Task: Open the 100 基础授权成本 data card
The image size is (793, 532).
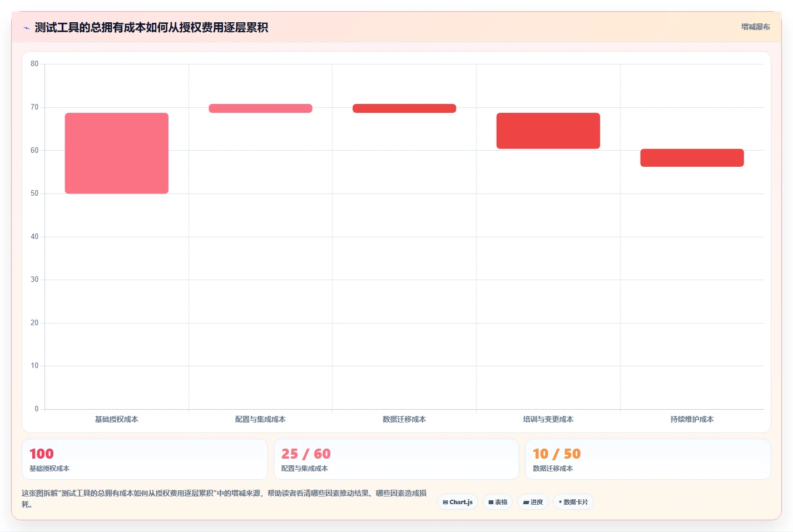Action: click(x=145, y=459)
